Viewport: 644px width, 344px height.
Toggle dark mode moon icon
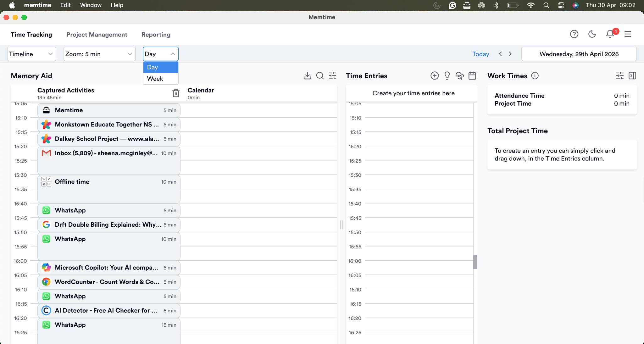click(592, 34)
